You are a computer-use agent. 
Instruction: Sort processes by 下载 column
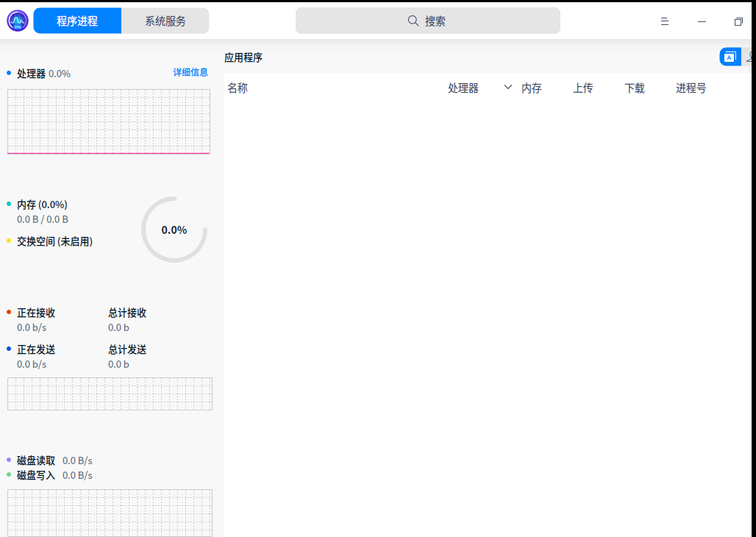point(635,88)
